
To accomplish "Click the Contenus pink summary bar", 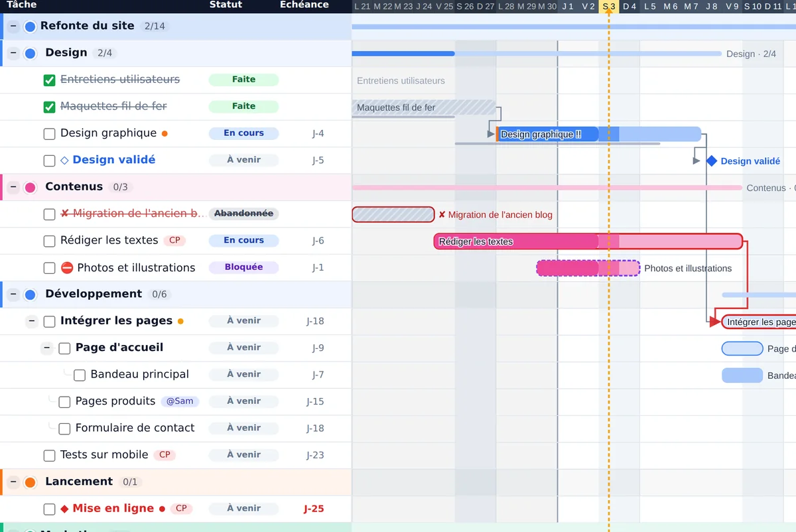I will point(547,188).
